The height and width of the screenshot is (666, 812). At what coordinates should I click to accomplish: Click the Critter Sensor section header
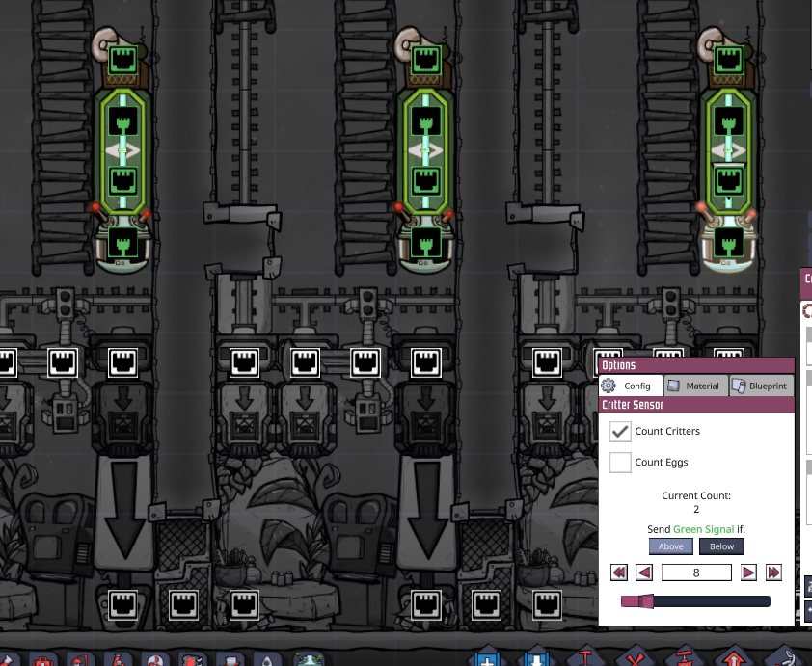pos(696,405)
